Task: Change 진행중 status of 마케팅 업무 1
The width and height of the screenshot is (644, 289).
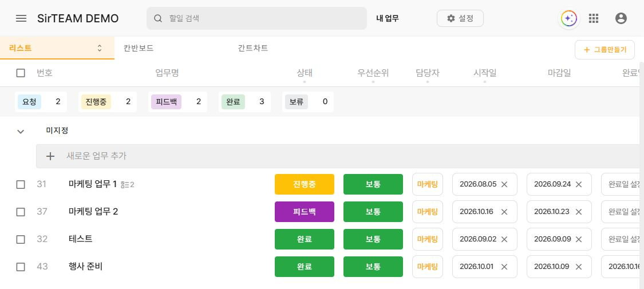Action: (x=305, y=184)
